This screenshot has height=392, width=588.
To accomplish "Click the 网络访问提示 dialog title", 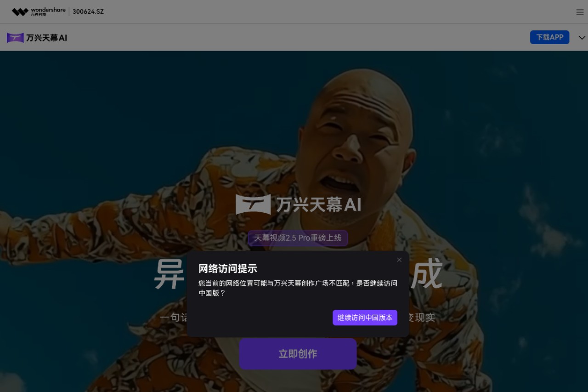I will click(x=227, y=269).
